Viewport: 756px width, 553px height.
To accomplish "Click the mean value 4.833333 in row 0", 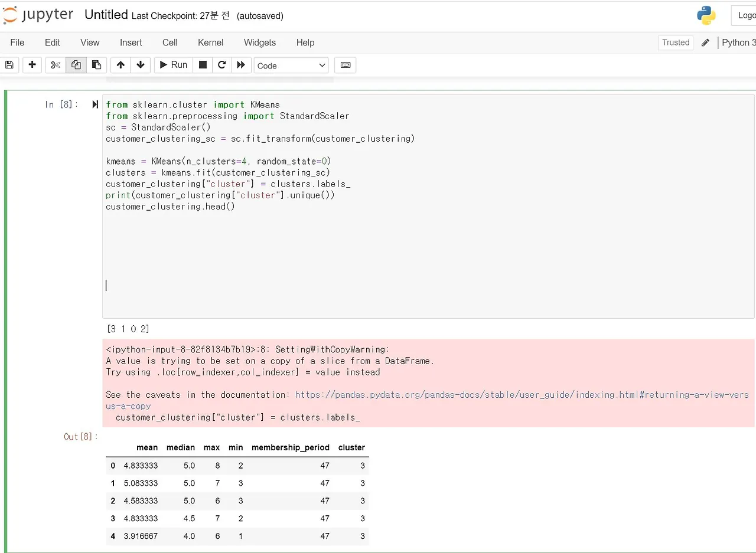I will [141, 466].
